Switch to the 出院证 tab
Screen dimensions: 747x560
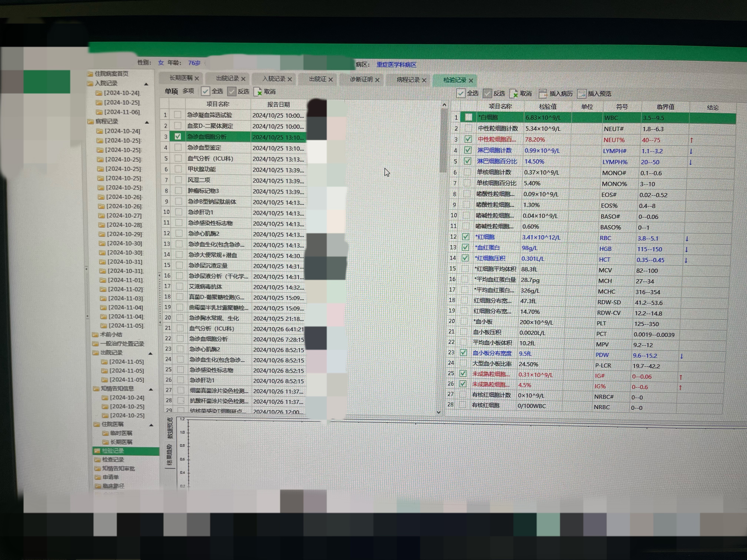(x=318, y=79)
